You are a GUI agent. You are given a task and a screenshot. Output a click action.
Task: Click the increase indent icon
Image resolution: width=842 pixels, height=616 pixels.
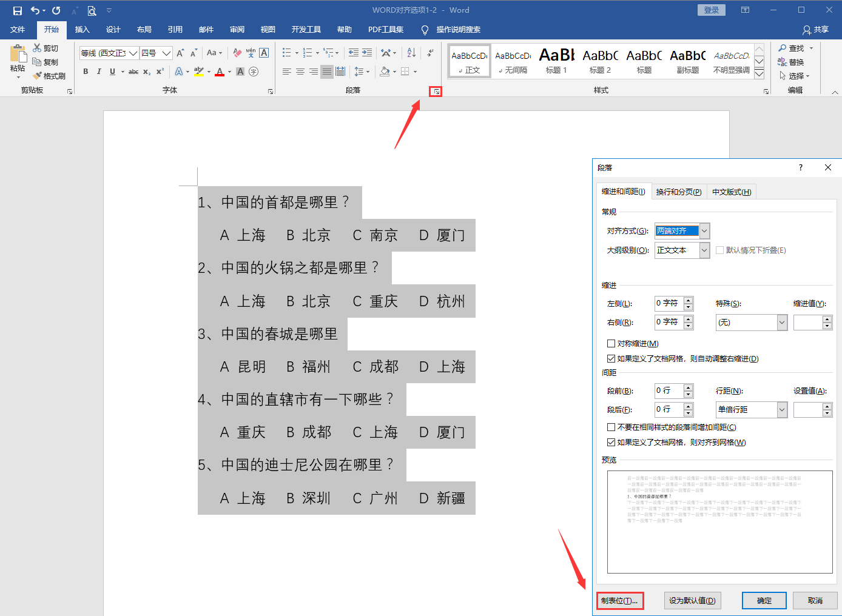[367, 53]
